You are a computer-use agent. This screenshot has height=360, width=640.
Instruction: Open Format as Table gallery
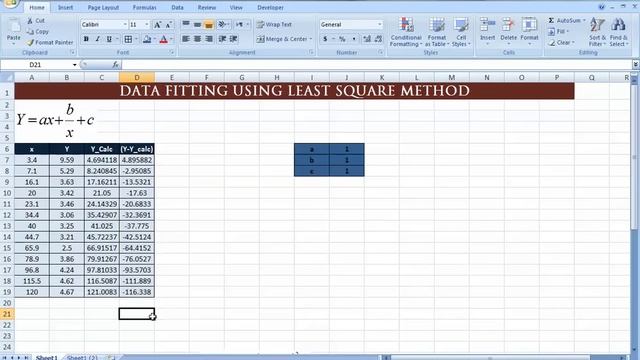(x=437, y=32)
